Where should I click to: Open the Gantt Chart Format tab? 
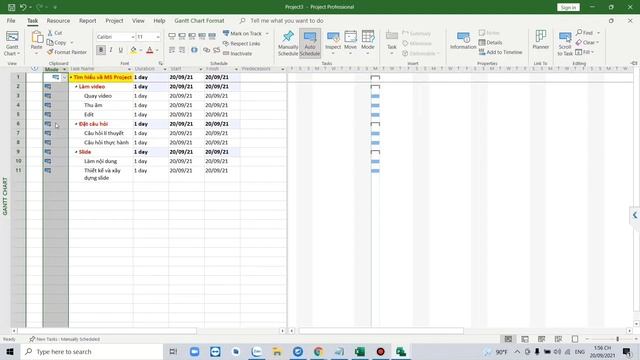(199, 20)
